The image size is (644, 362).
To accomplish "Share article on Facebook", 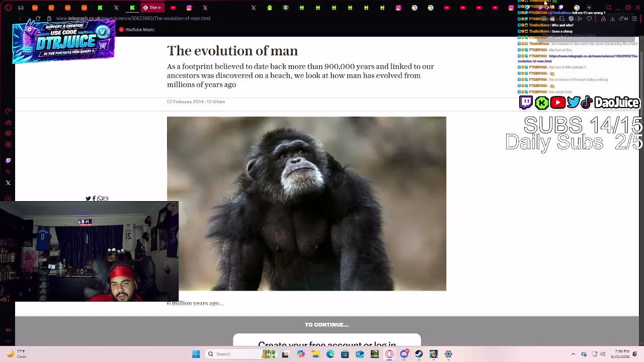I will [94, 199].
